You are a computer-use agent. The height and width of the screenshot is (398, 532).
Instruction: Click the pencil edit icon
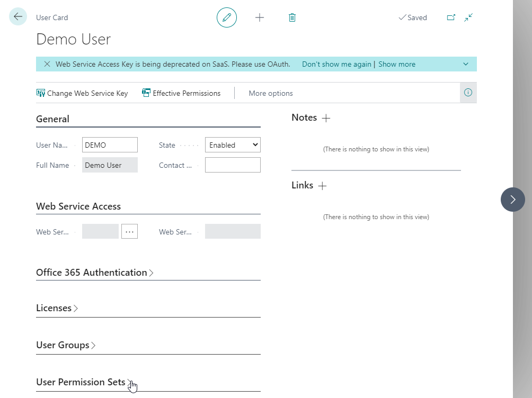click(227, 17)
